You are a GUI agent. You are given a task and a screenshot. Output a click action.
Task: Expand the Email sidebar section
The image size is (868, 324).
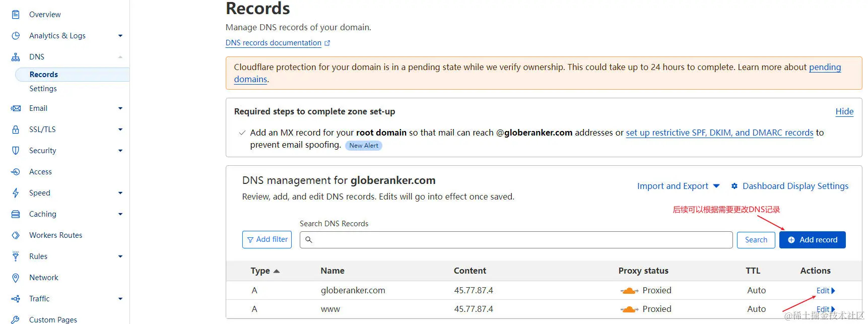pyautogui.click(x=120, y=108)
